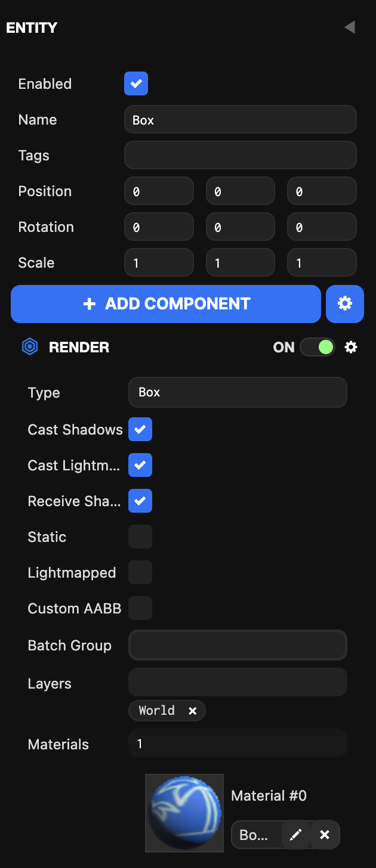Open the render Type dropdown

click(238, 392)
